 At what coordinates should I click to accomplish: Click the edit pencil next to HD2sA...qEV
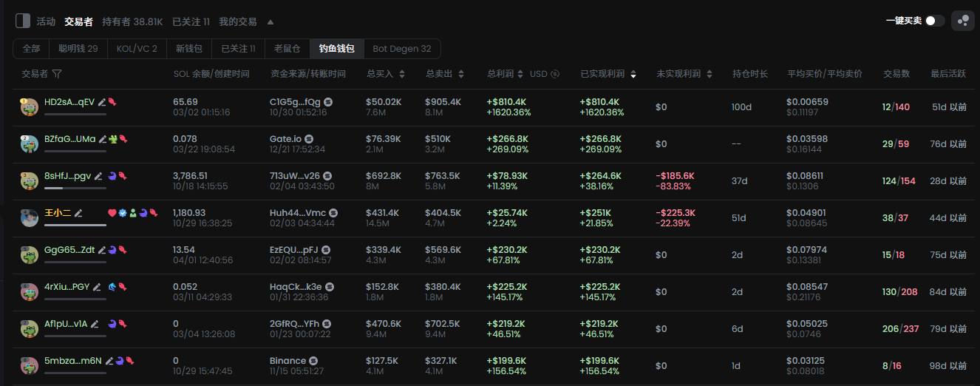tap(102, 102)
